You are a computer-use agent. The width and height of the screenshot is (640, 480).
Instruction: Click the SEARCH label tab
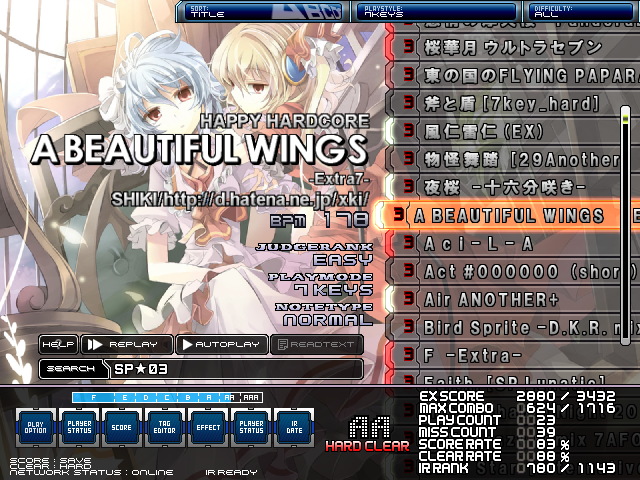pyautogui.click(x=71, y=369)
